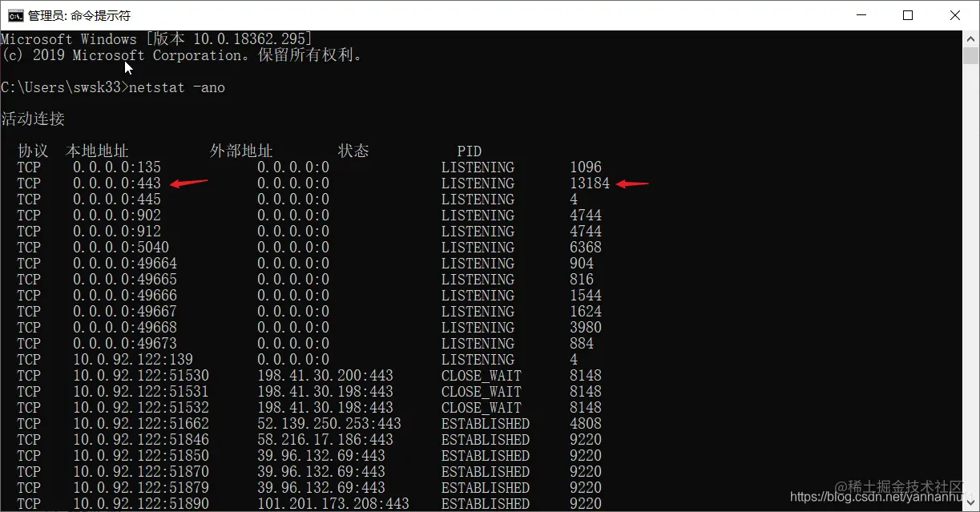This screenshot has height=512, width=980.
Task: Click the scrollbar up arrow
Action: coord(971,38)
